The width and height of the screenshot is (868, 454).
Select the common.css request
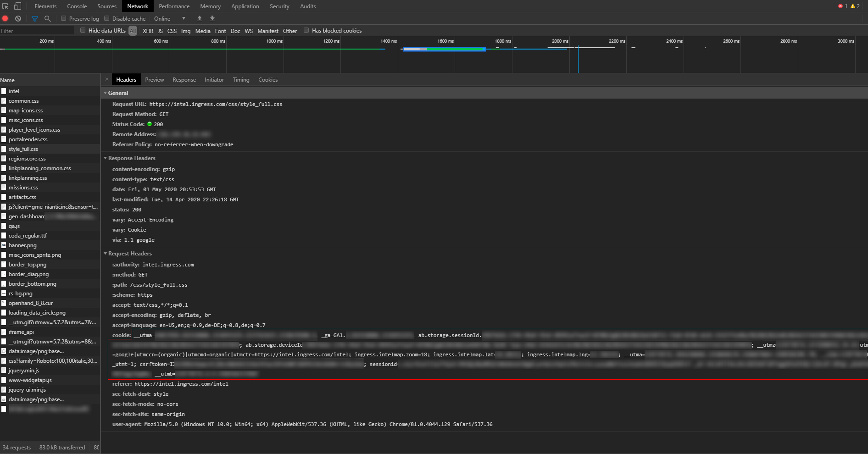[x=50, y=100]
